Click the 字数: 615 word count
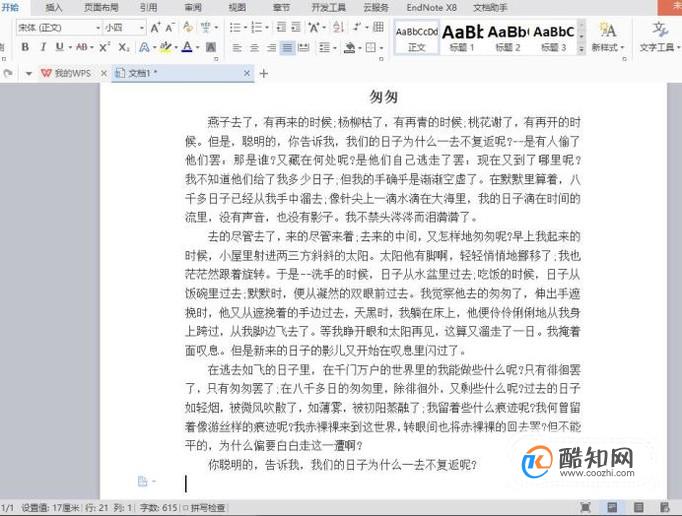 158,508
